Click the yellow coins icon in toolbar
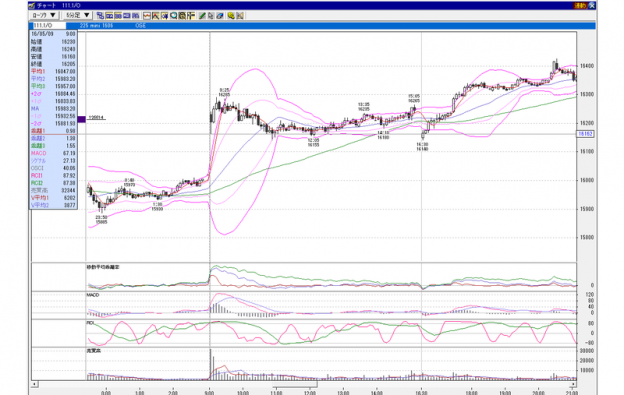The height and width of the screenshot is (395, 624). (x=231, y=16)
